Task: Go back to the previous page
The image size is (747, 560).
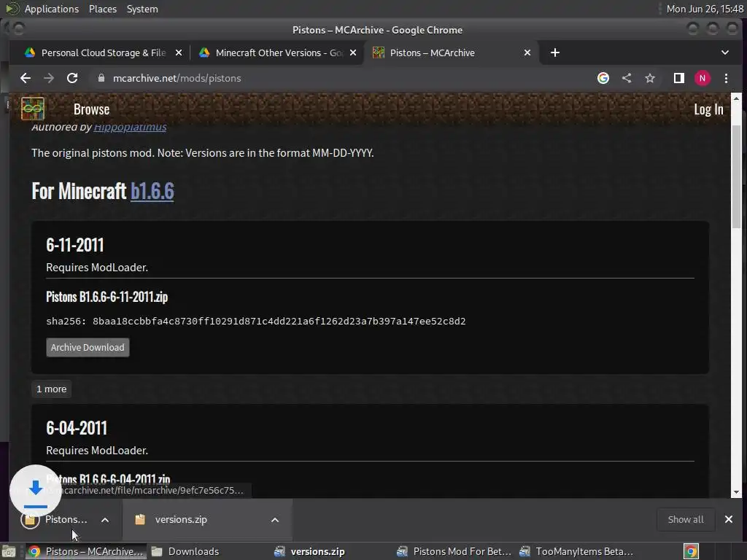Action: [26, 78]
